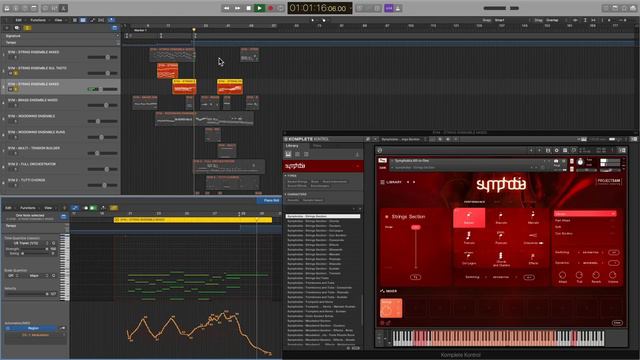The height and width of the screenshot is (360, 640).
Task: Select the Signature global track
Action: click(60, 36)
